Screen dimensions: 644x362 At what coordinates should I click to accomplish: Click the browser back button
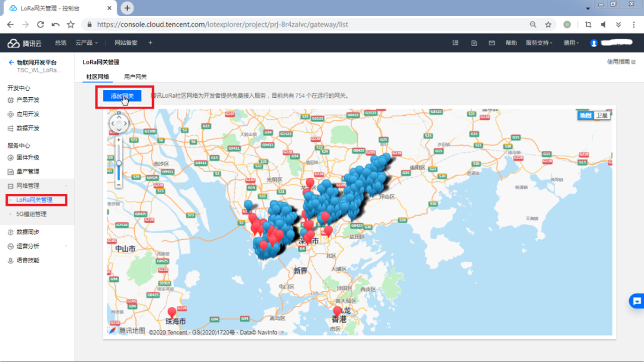point(11,24)
